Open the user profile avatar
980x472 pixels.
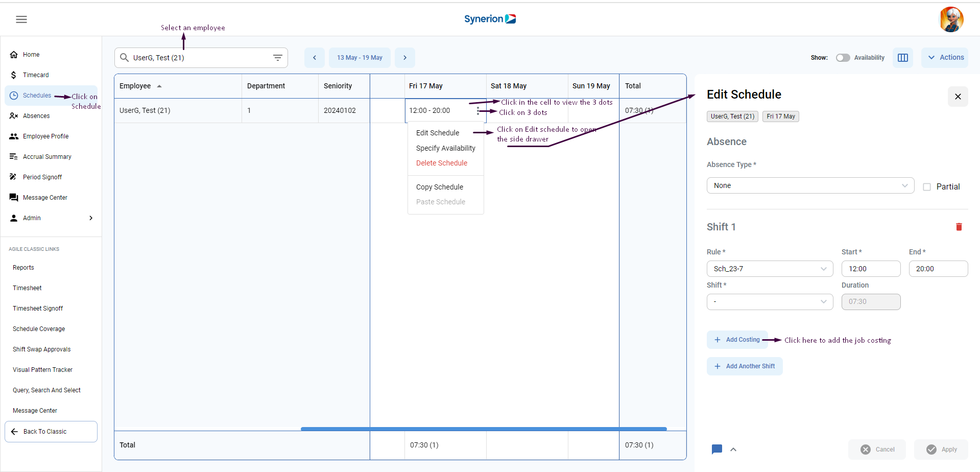[x=951, y=19]
